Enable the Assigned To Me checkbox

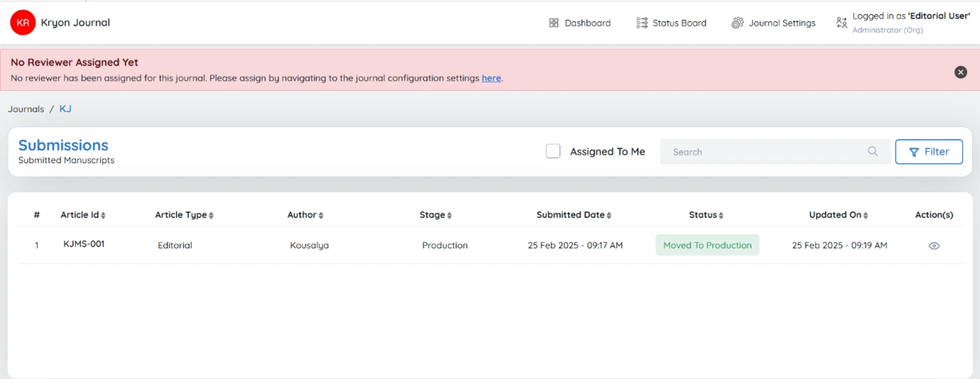point(553,151)
